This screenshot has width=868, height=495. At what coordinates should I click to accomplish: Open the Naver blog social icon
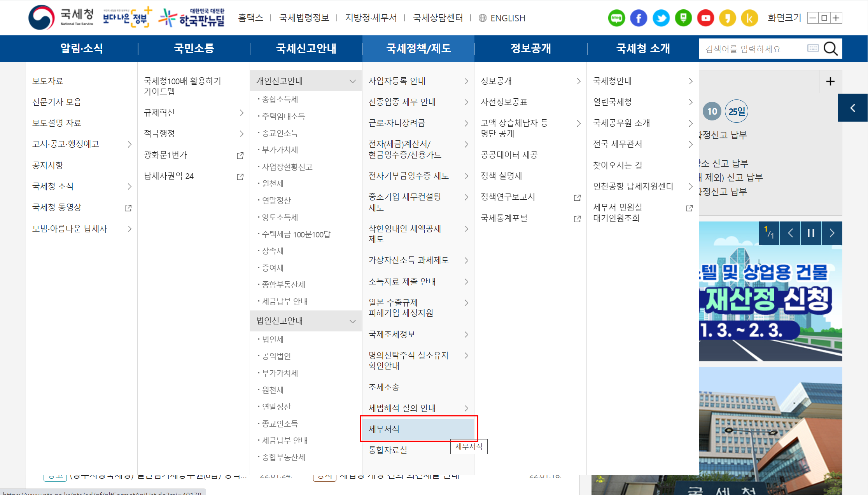616,18
